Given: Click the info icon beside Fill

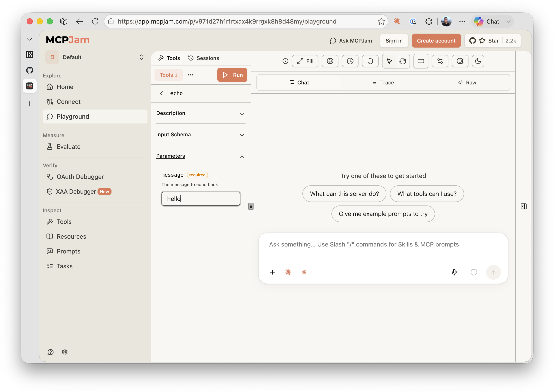Looking at the screenshot, I should coord(285,61).
